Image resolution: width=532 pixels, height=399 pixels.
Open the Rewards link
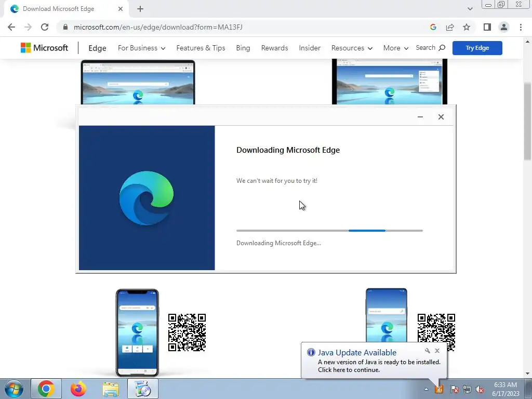click(x=274, y=48)
